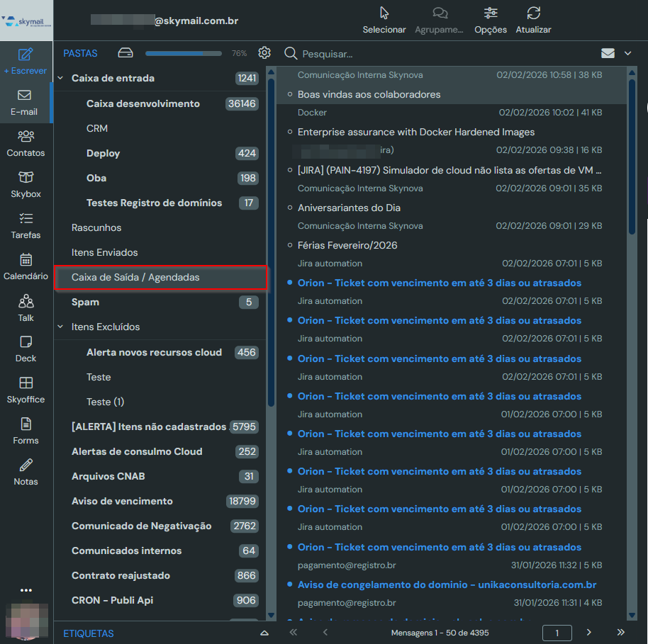
Task: Open the Deck app icon
Action: (x=26, y=341)
